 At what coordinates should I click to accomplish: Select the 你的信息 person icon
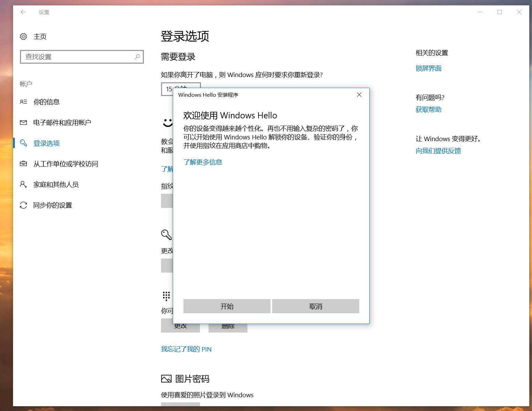click(23, 102)
